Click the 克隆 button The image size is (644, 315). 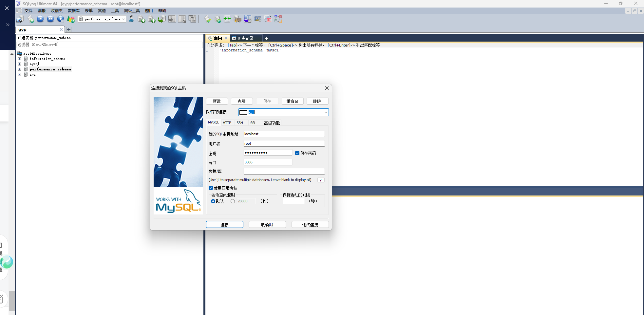[242, 101]
